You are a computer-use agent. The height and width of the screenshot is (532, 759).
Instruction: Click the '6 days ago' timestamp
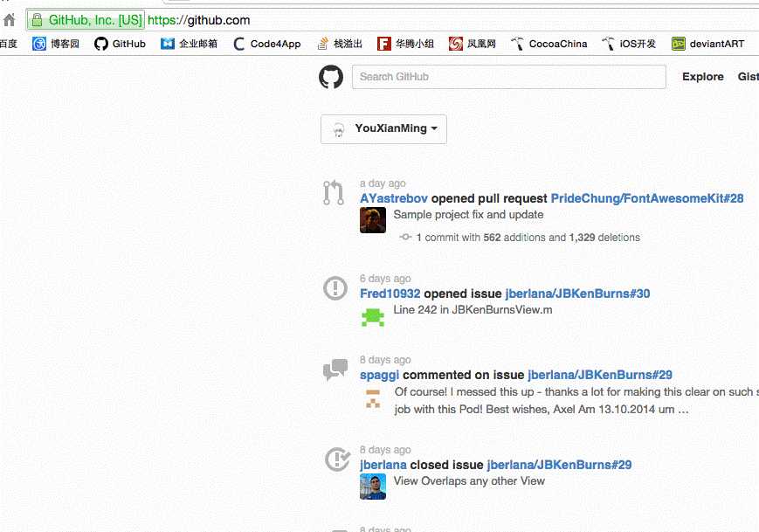click(x=385, y=279)
